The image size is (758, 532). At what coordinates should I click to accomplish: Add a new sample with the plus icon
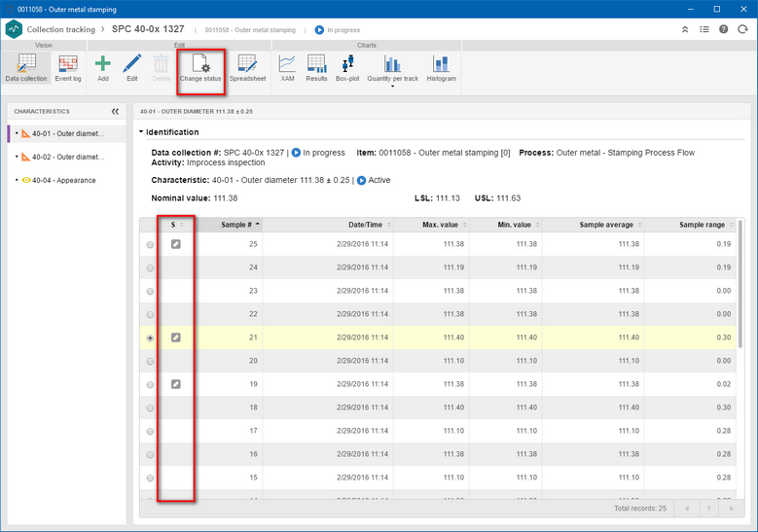(x=102, y=68)
